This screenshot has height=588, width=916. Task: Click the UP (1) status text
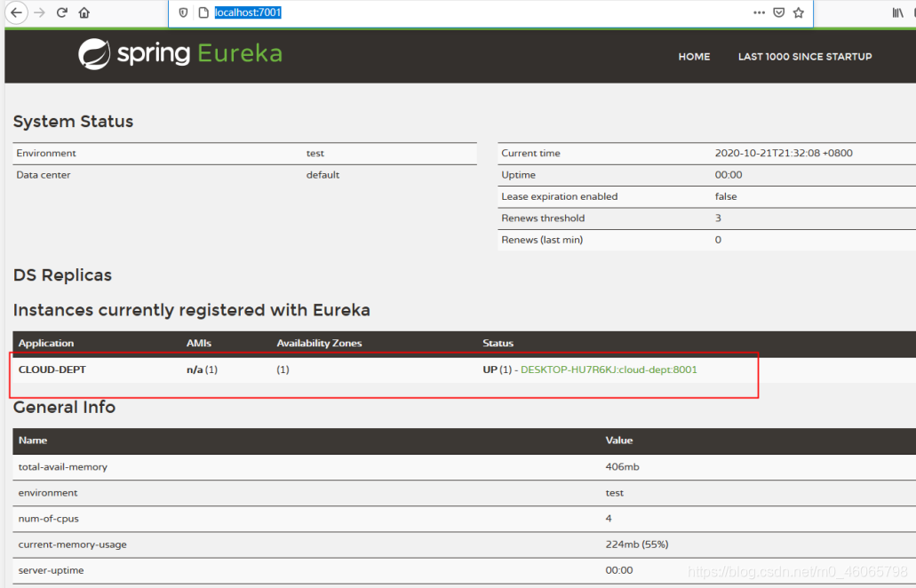click(x=498, y=369)
